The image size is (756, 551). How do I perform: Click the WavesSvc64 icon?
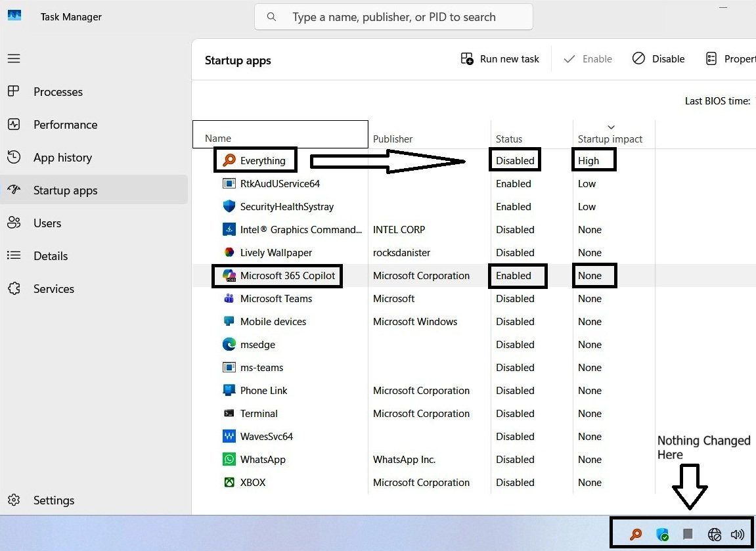[x=229, y=436]
